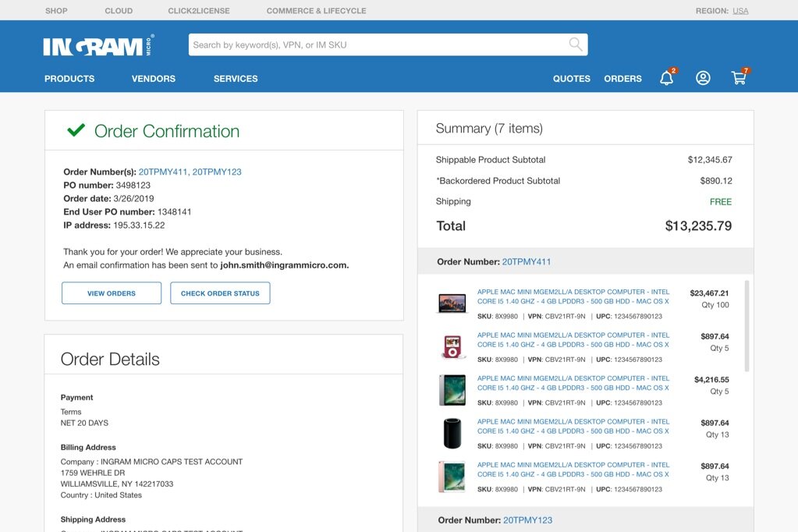This screenshot has height=532, width=798.
Task: Click Shippable Product Subtotal $12,345.67 amount
Action: click(x=710, y=160)
